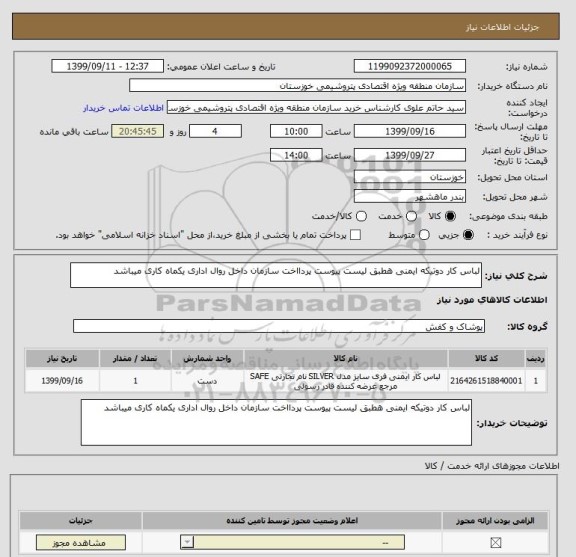The width and height of the screenshot is (576, 557).
Task: Click the نام کالا column header
Action: point(345,359)
